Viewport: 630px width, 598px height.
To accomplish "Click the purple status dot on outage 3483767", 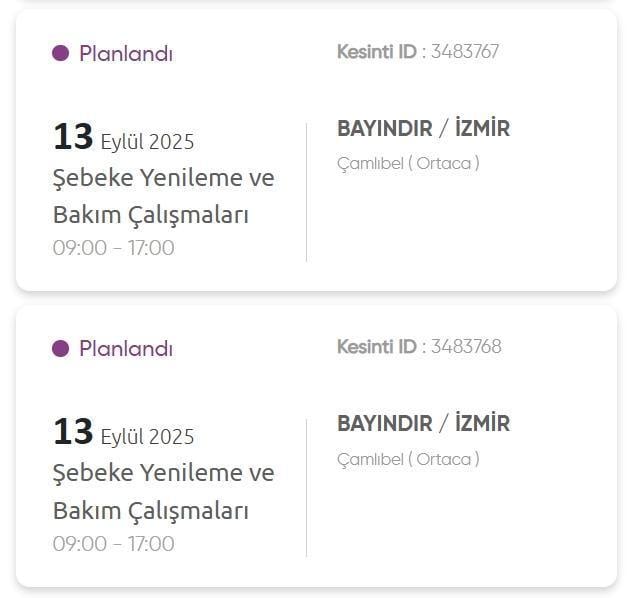I will pos(60,54).
